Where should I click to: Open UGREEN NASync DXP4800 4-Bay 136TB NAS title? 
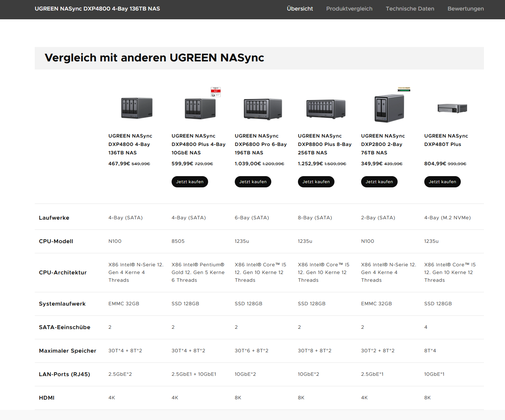pos(130,144)
